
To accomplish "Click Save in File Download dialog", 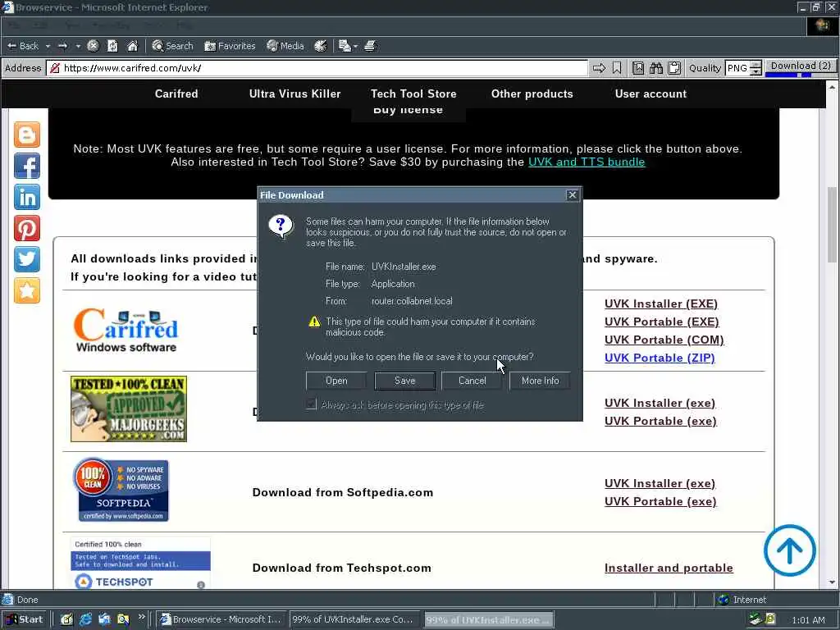I will click(x=404, y=381).
